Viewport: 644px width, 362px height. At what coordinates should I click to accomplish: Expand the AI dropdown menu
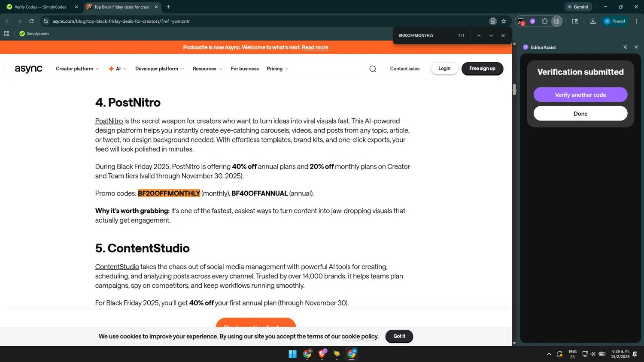(118, 69)
